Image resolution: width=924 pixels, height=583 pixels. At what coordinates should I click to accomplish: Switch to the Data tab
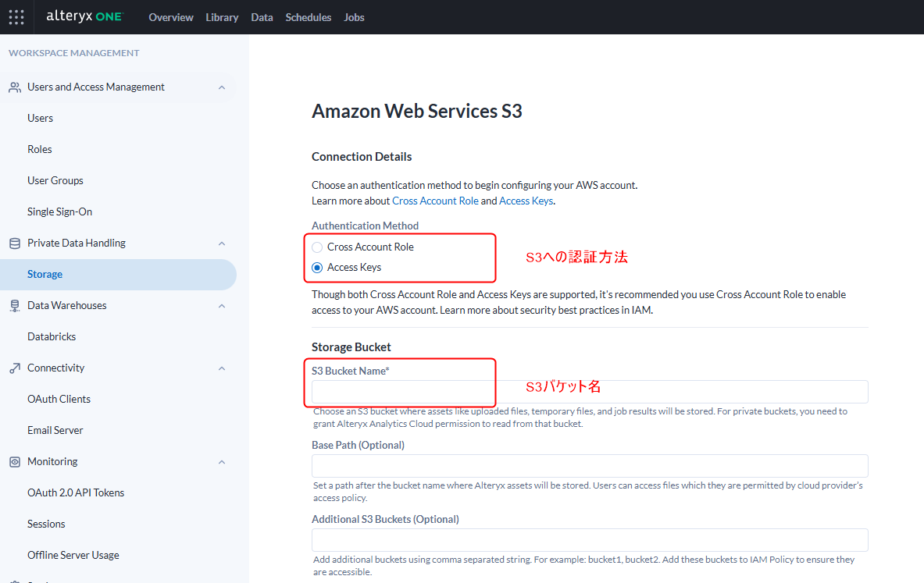click(x=262, y=18)
